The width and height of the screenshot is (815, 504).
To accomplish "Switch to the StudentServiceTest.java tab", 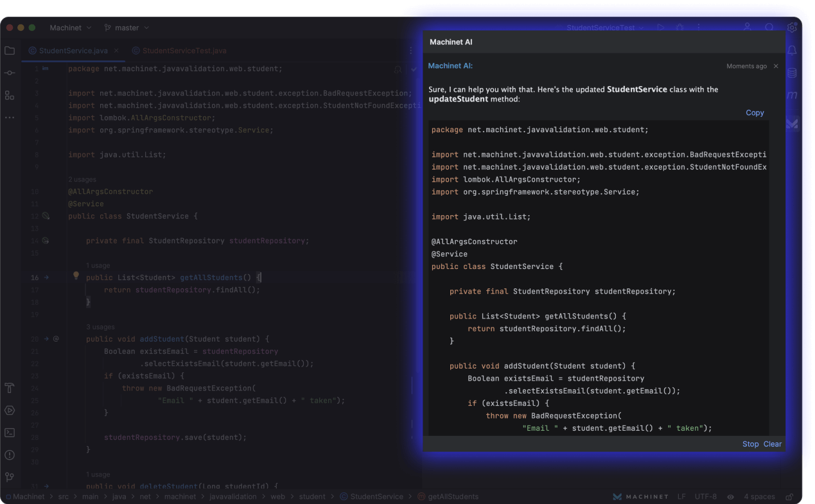I will [x=184, y=51].
